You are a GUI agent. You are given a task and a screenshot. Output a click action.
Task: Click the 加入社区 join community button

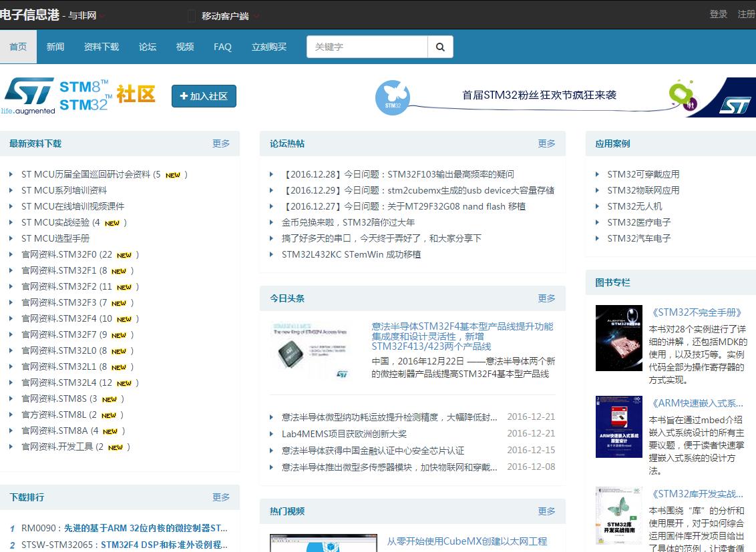point(204,96)
